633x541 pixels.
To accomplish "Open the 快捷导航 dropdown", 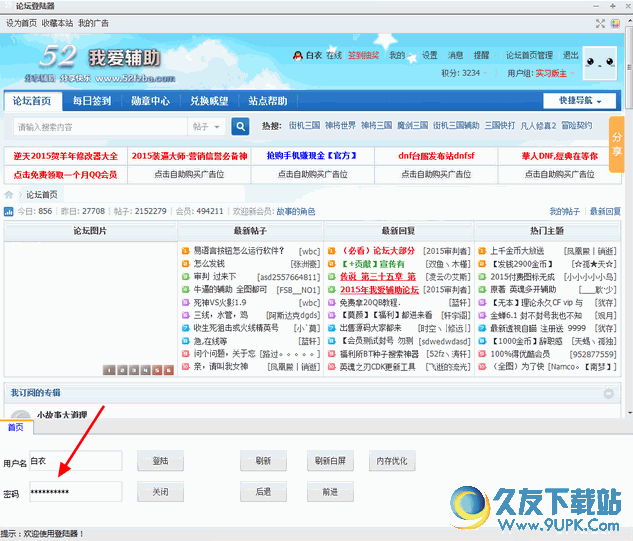I will tap(579, 101).
